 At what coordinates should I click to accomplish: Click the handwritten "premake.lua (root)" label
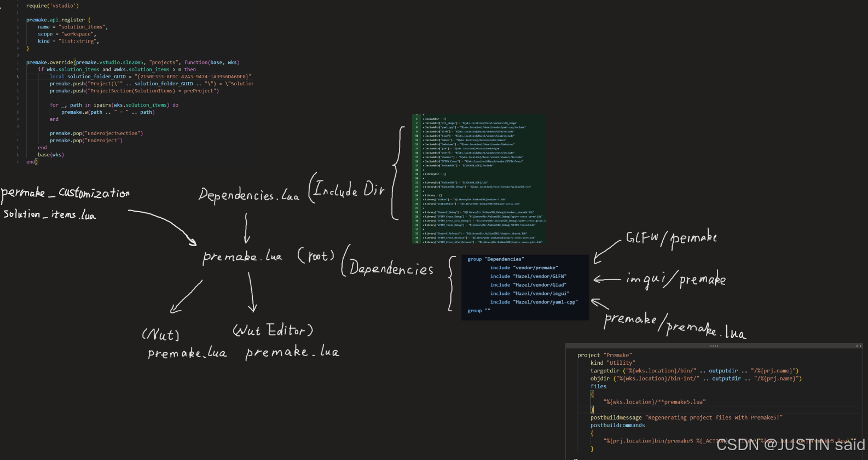coord(268,256)
